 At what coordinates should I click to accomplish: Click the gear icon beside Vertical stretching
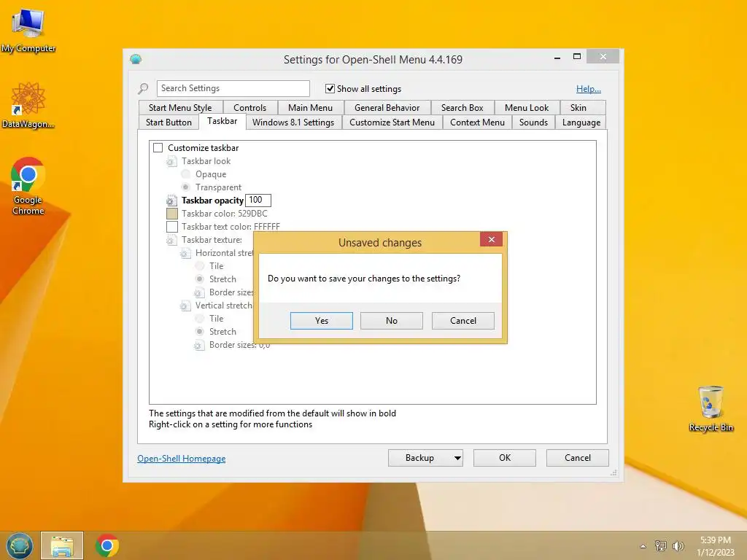185,306
